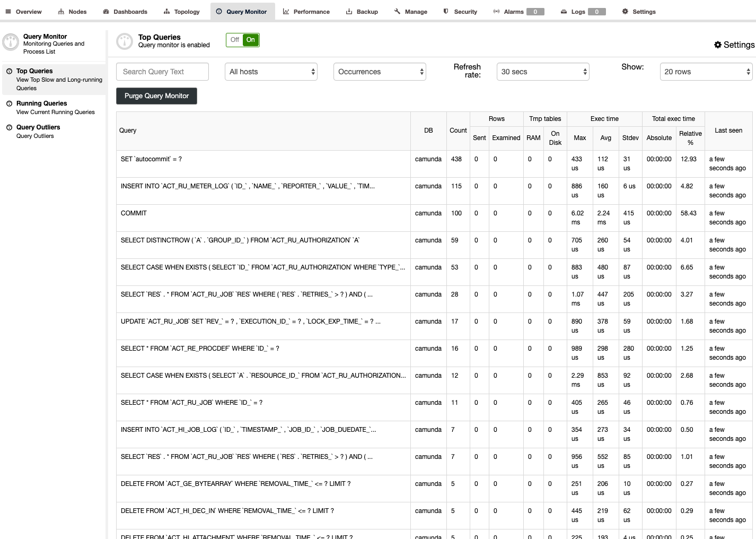Click the Backup download icon

tap(349, 12)
